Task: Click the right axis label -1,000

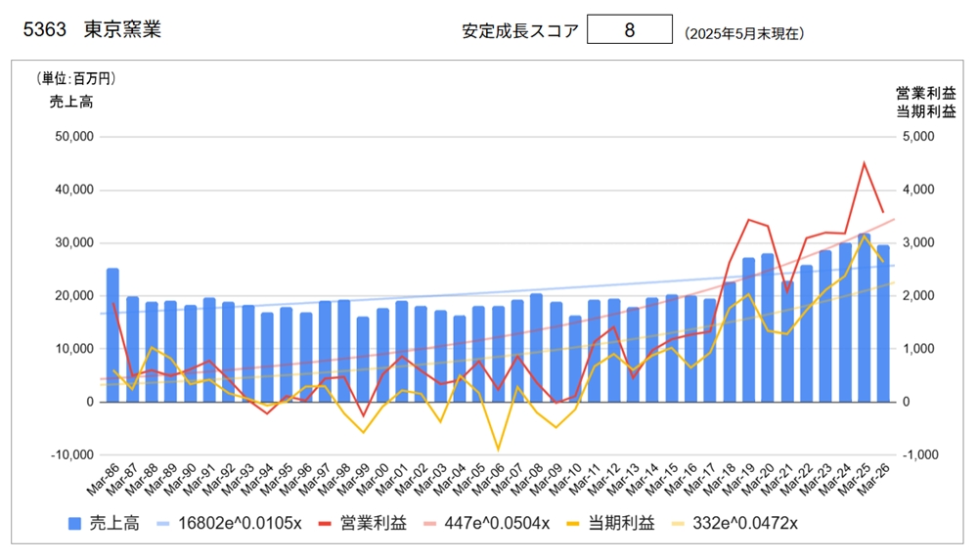Action: pos(920,454)
